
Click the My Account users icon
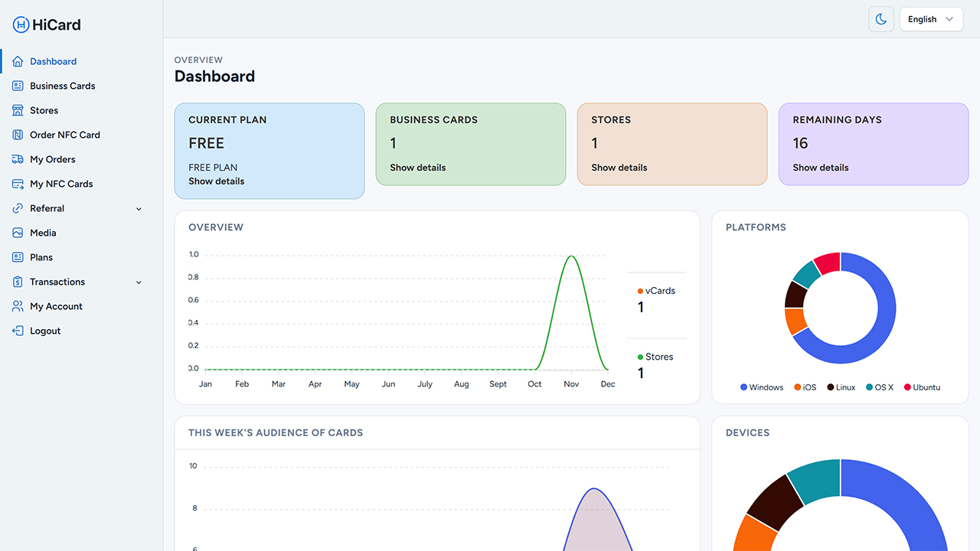[18, 306]
